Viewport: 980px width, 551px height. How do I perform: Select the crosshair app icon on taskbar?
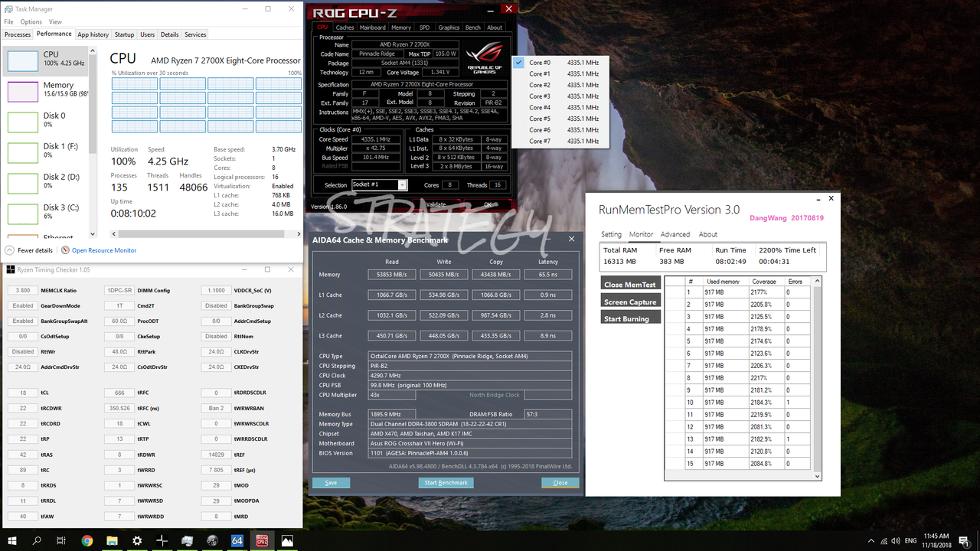coord(162,540)
